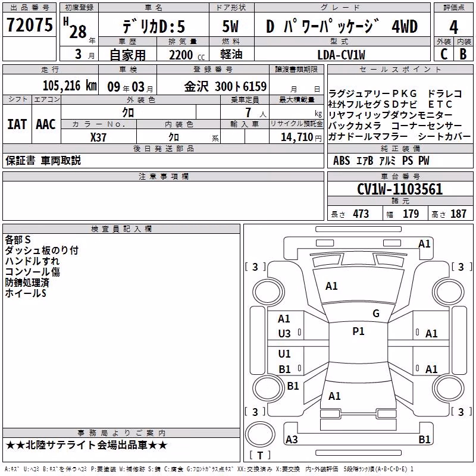Click lot number 72075

(29, 24)
